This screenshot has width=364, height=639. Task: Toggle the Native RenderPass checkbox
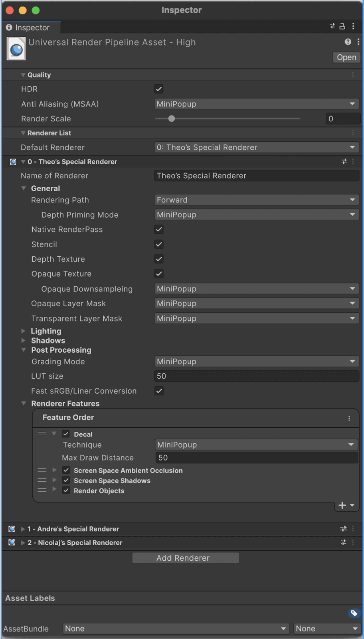(159, 229)
